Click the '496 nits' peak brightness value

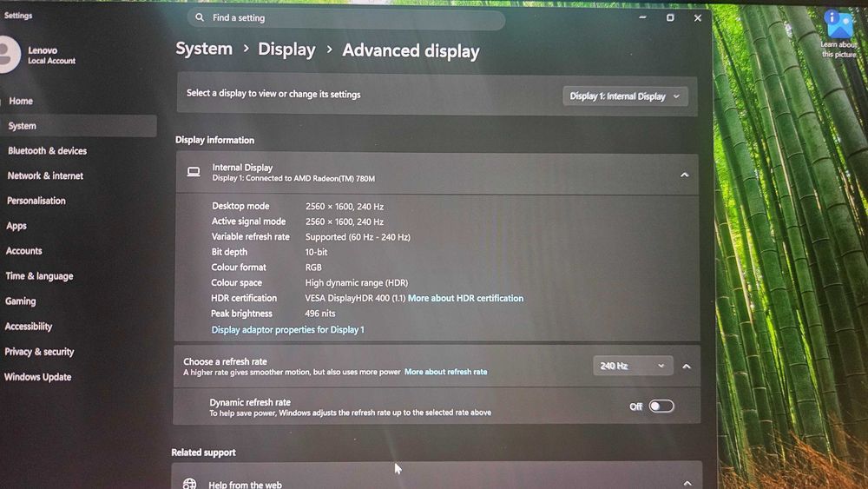(x=320, y=314)
